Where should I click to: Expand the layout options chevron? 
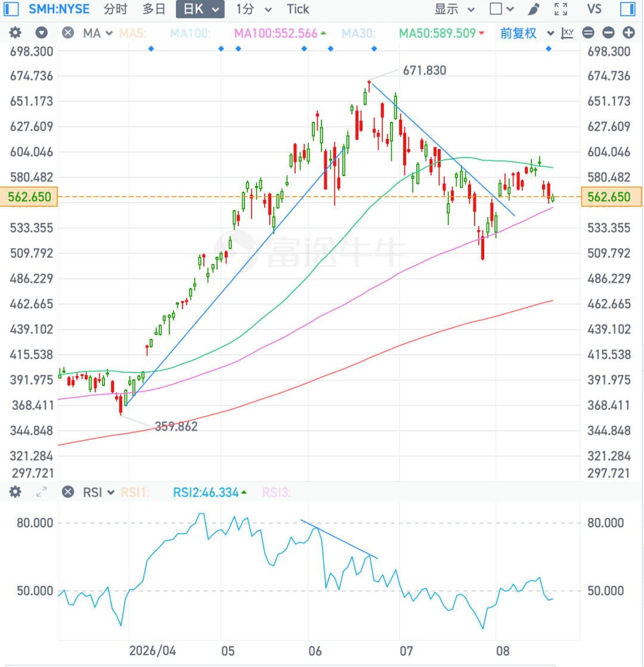pyautogui.click(x=510, y=10)
